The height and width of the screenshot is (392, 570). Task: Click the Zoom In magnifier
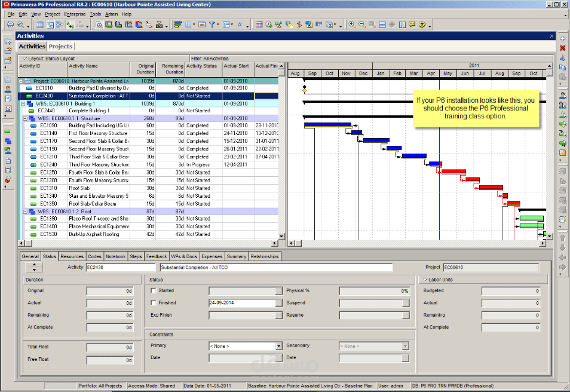[x=352, y=24]
